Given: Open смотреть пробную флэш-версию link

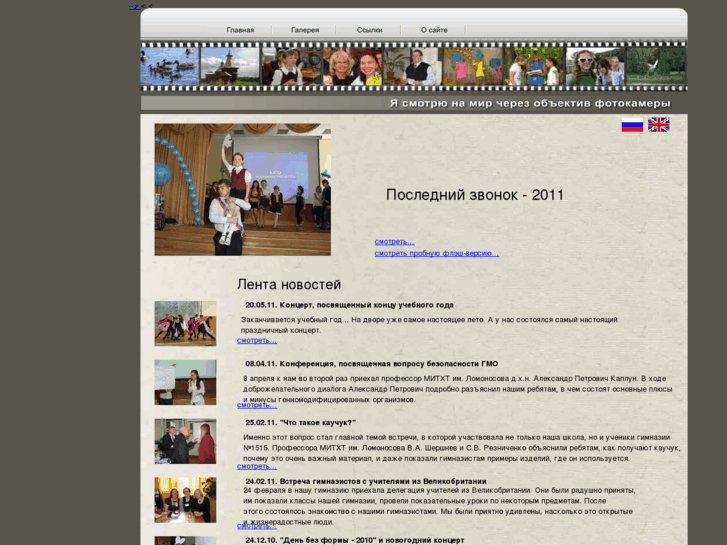Looking at the screenshot, I should pyautogui.click(x=437, y=253).
